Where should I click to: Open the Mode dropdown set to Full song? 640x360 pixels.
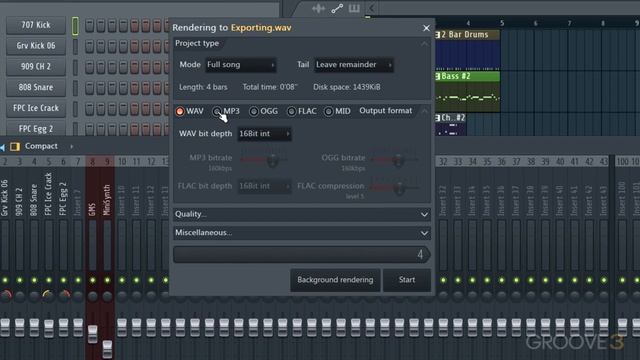(x=240, y=64)
